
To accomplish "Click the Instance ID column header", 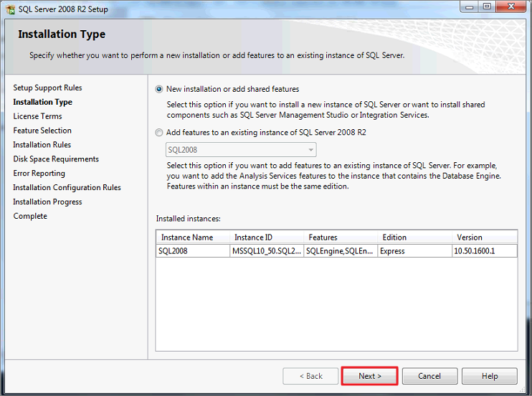I will click(267, 237).
